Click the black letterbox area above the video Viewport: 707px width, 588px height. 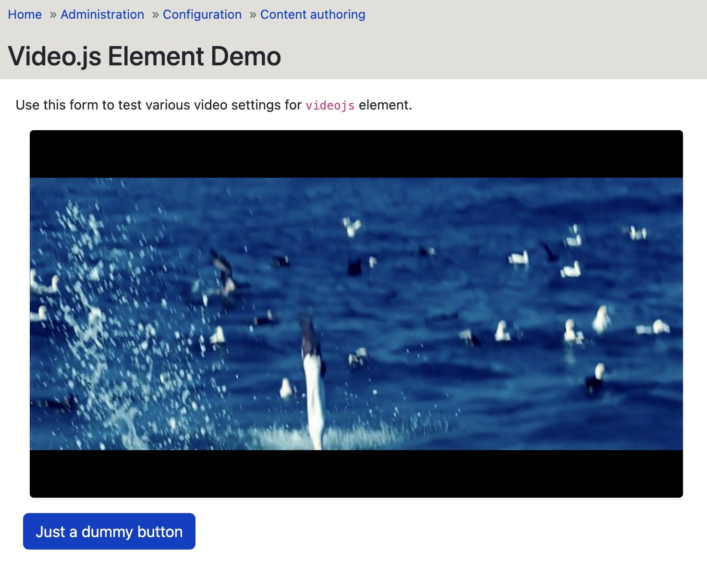(355, 153)
